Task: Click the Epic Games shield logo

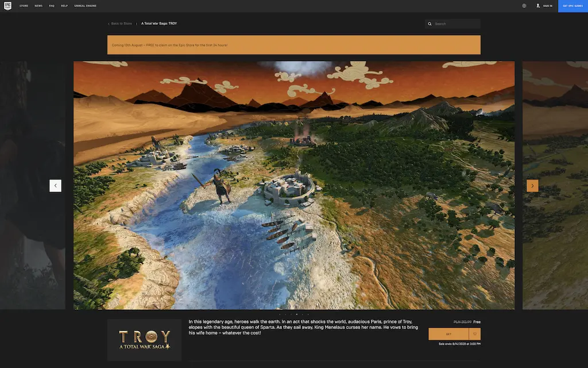Action: tap(7, 6)
